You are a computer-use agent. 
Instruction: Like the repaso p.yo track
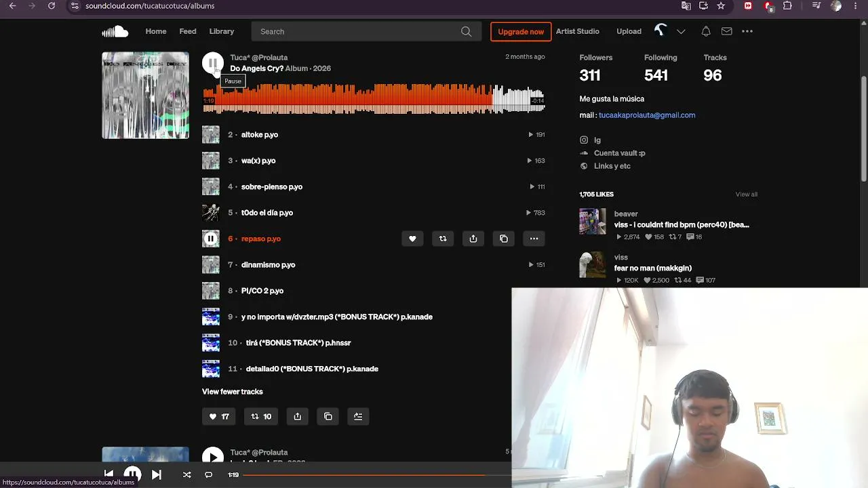coord(412,239)
